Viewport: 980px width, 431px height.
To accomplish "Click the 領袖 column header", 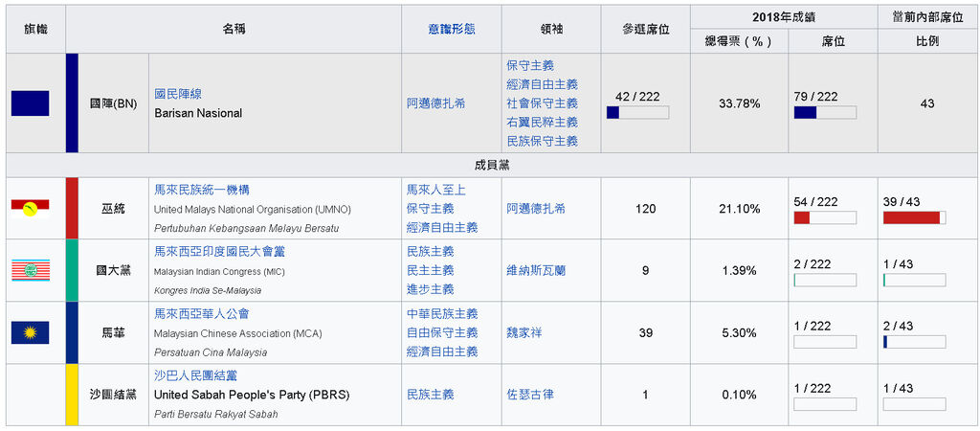I will click(x=551, y=29).
